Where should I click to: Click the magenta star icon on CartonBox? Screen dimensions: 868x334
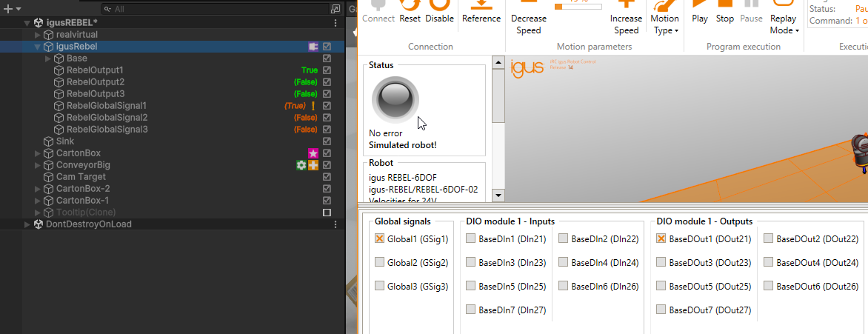[x=313, y=153]
